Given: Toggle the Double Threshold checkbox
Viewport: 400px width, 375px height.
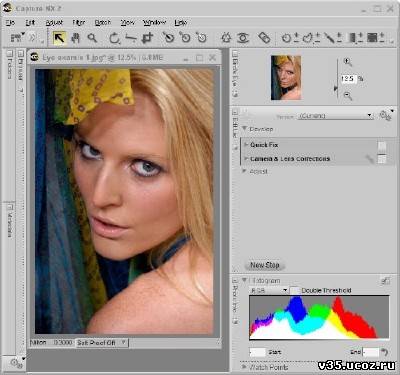Looking at the screenshot, I should click(295, 290).
